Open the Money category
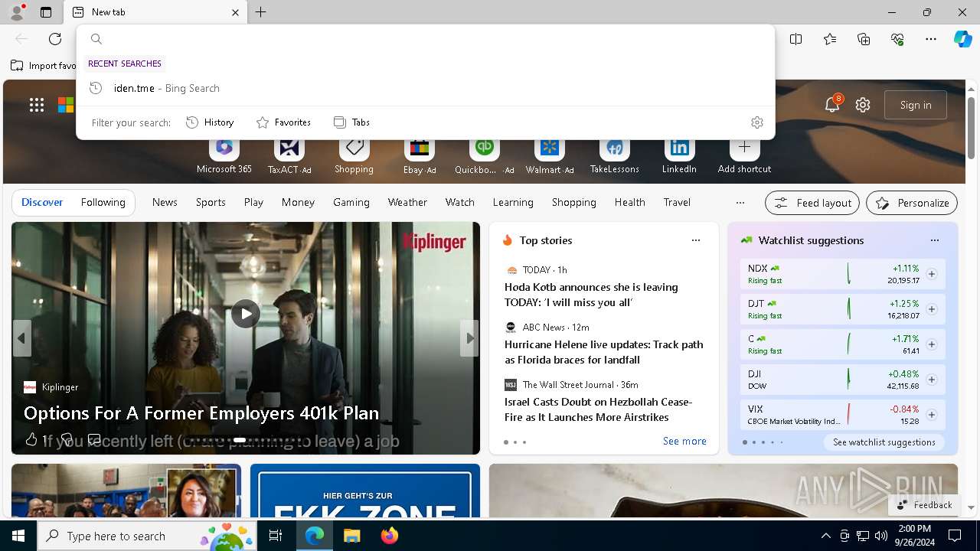The height and width of the screenshot is (551, 980). coord(298,202)
